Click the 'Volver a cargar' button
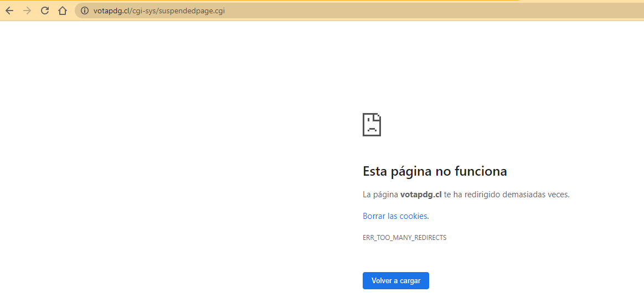The height and width of the screenshot is (307, 644). [x=396, y=281]
